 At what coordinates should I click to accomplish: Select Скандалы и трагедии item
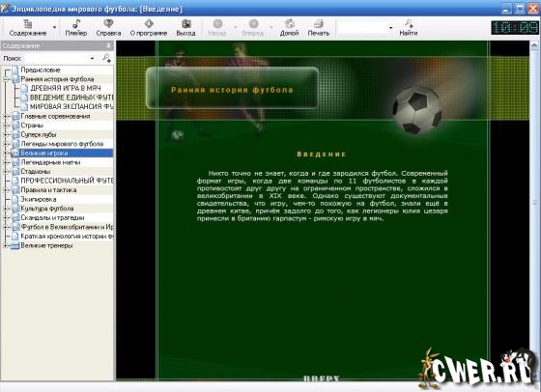coord(52,218)
